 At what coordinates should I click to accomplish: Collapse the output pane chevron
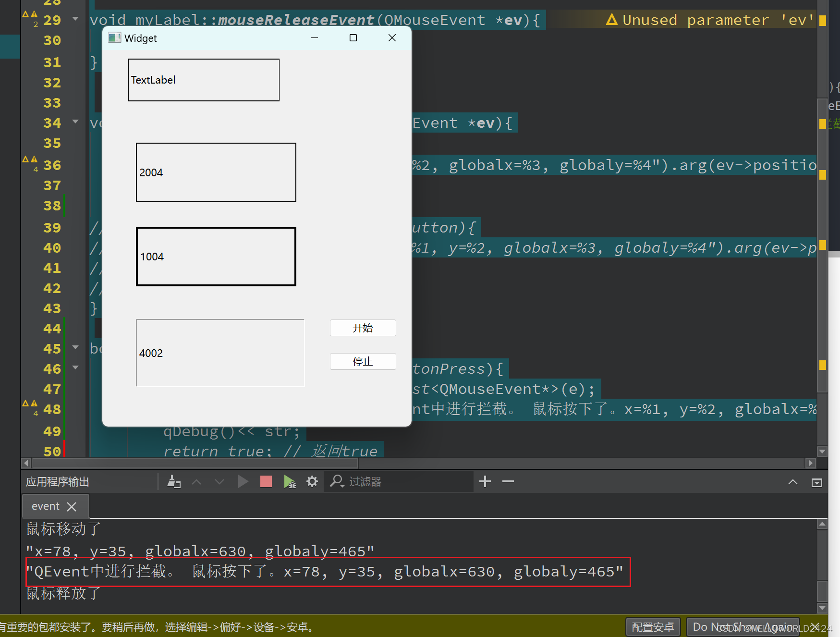pos(793,482)
